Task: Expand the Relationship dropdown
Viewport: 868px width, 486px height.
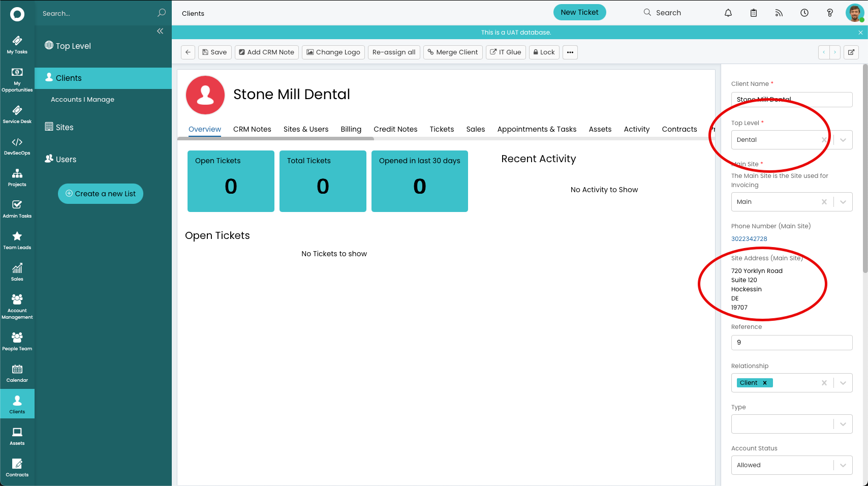Action: [843, 383]
